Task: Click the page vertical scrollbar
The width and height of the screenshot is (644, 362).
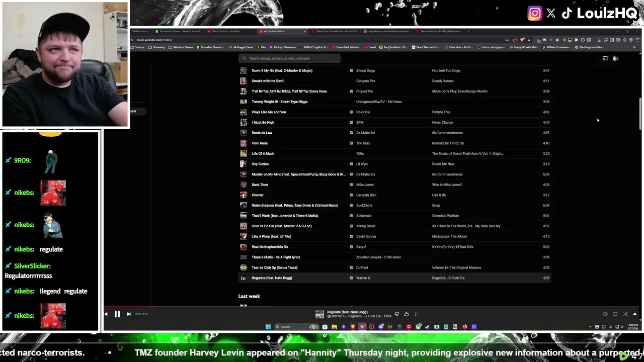Action: coord(640,114)
